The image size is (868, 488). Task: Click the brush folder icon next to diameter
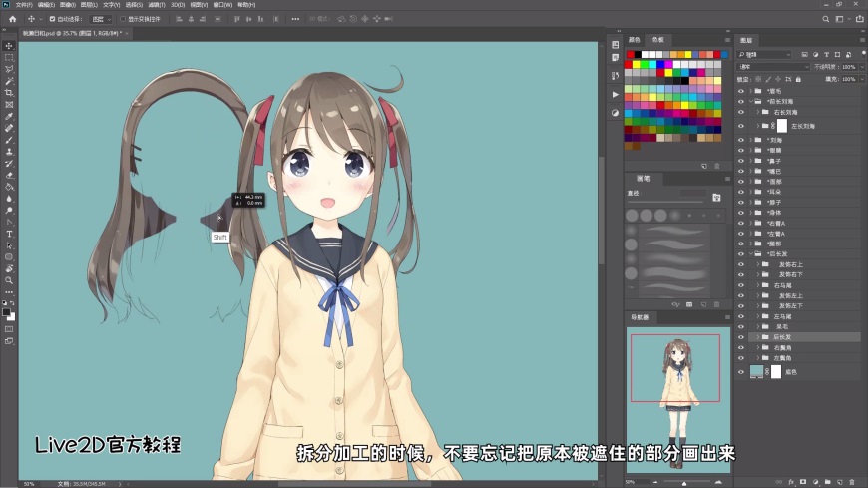point(716,198)
